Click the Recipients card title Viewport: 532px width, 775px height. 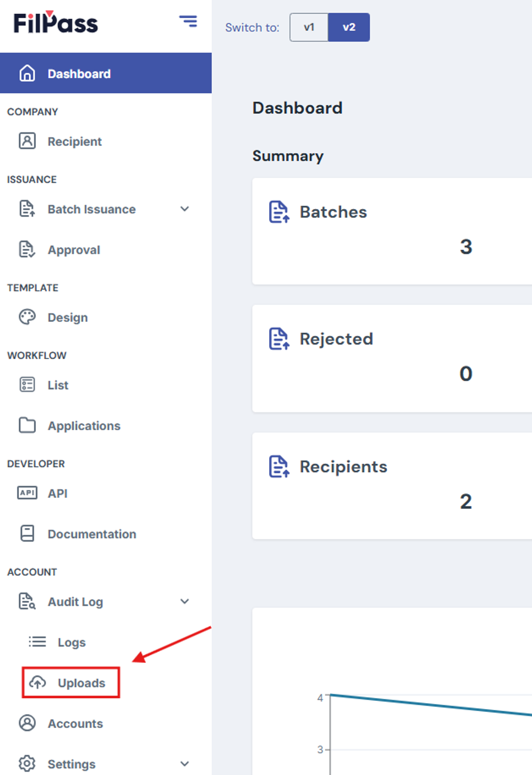coord(344,466)
